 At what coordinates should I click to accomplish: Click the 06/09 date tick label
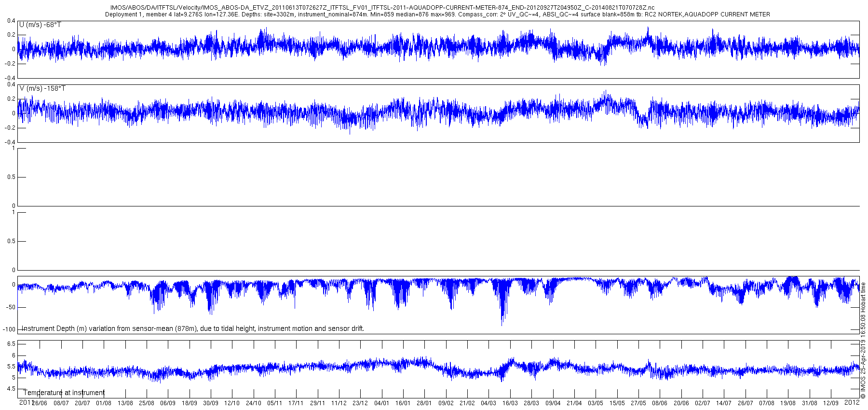coord(168,403)
